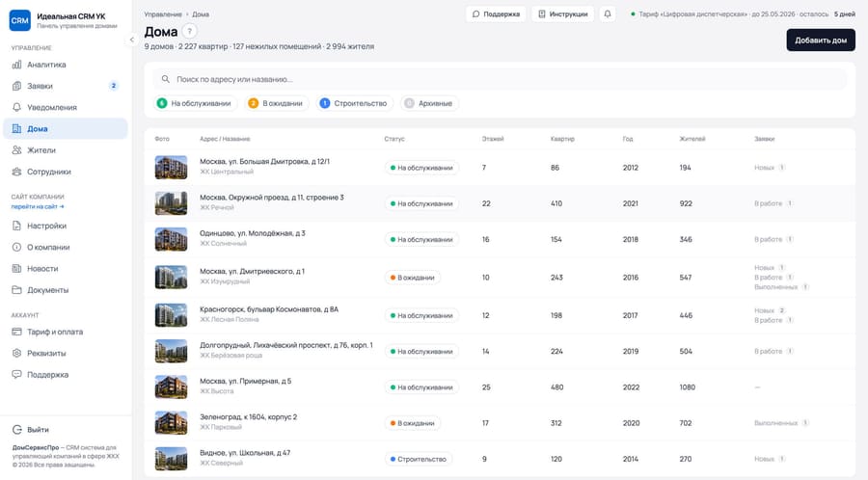Filter by Строительство chip
The image size is (868, 480).
pyautogui.click(x=354, y=103)
